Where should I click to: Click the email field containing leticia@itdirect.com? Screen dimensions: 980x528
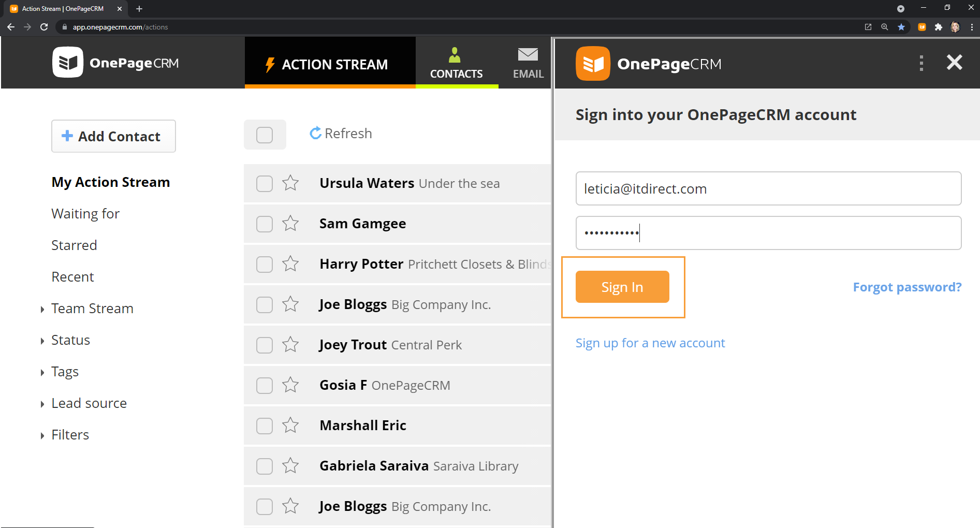tap(768, 188)
